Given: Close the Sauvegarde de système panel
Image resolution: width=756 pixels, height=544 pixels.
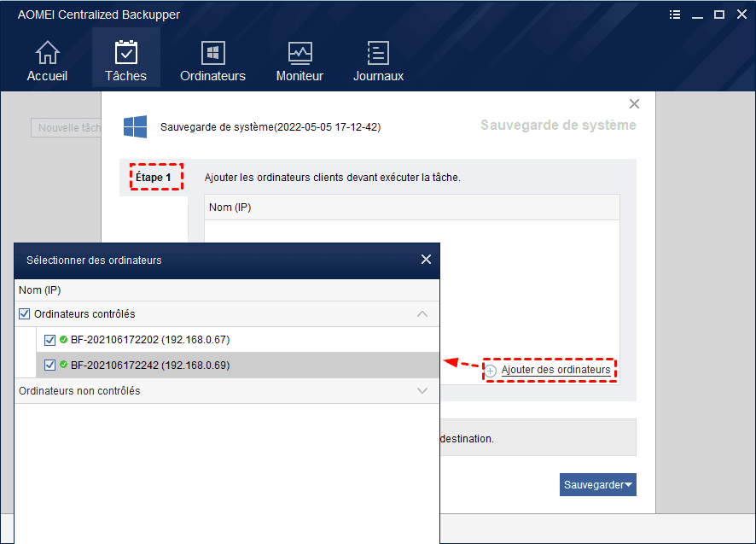Looking at the screenshot, I should [634, 104].
